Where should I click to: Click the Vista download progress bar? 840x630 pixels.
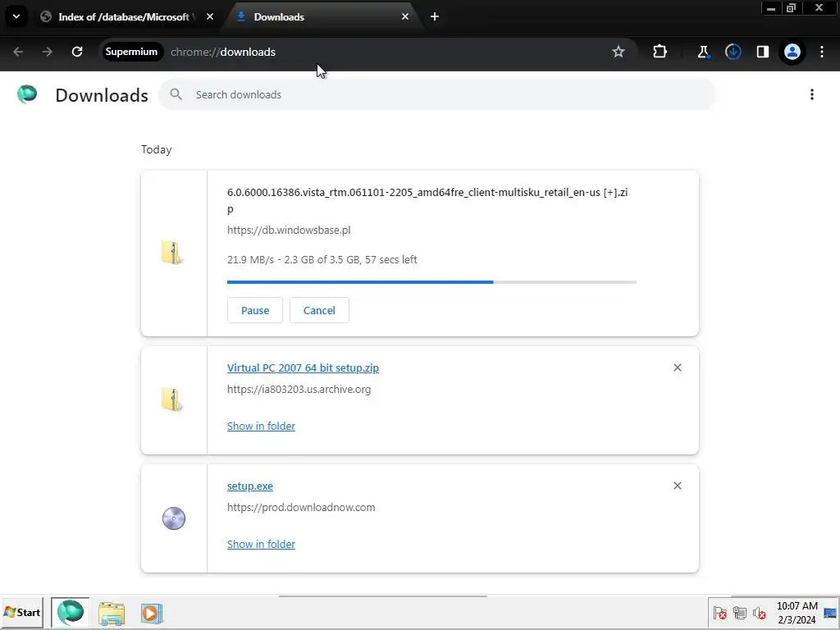tap(431, 282)
